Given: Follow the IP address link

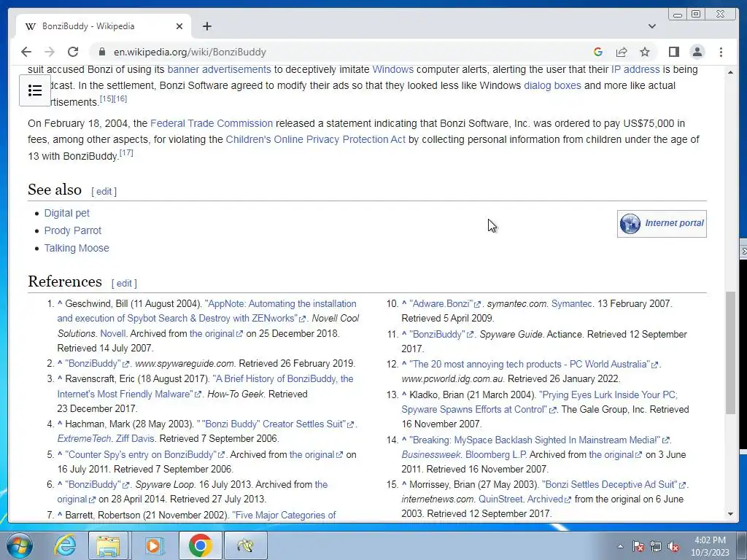Looking at the screenshot, I should pos(635,69).
